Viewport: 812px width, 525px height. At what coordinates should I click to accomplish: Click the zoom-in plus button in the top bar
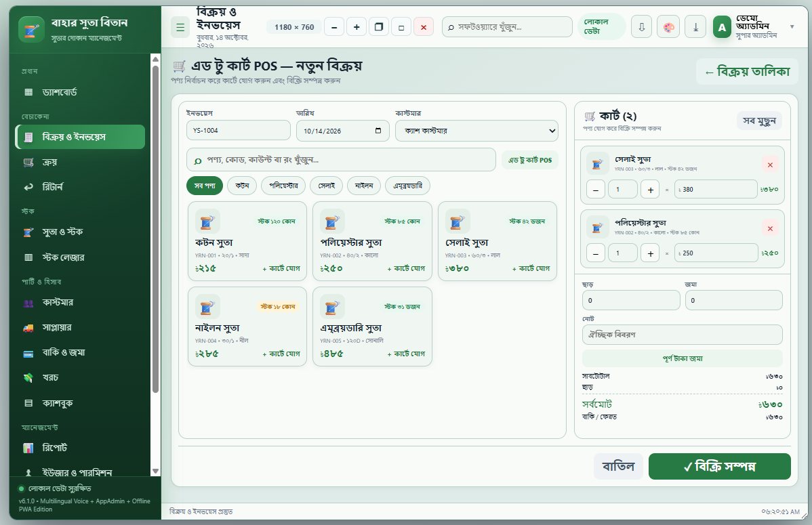pyautogui.click(x=357, y=27)
